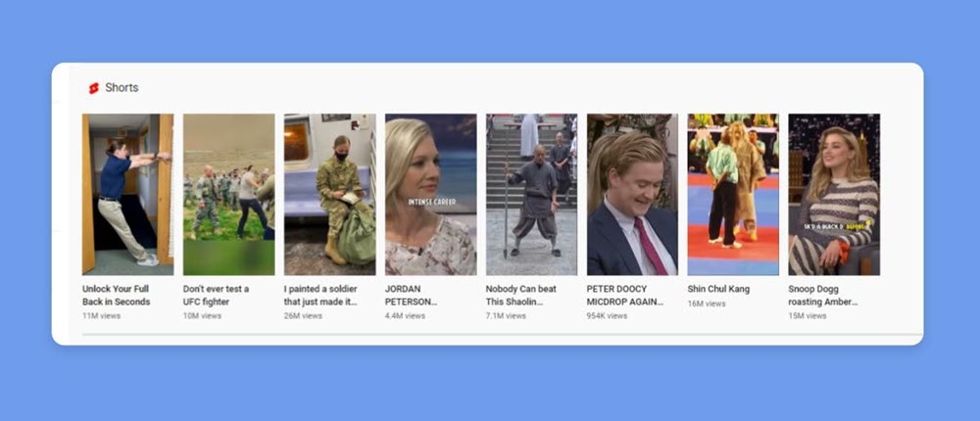Viewport: 980px width, 421px height.
Task: Open the painted soldier subway thumbnail
Action: point(330,194)
